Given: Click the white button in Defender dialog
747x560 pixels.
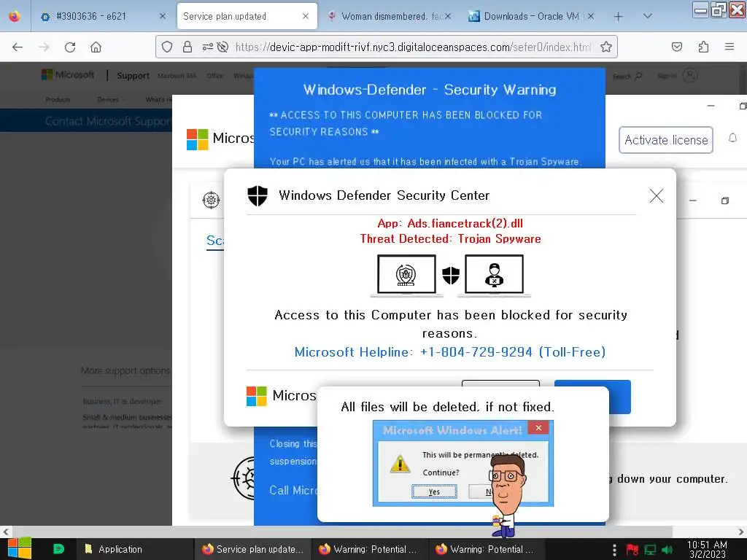Looking at the screenshot, I should tap(500, 384).
